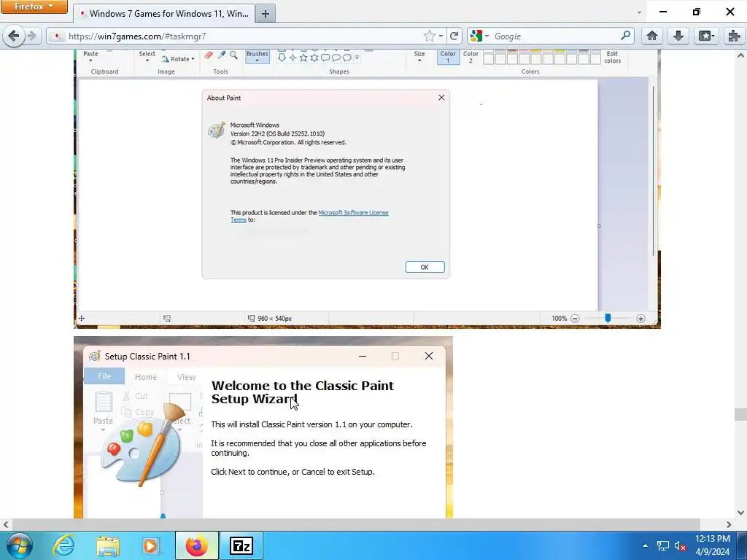Open Windows Media Player from taskbar

(152, 545)
